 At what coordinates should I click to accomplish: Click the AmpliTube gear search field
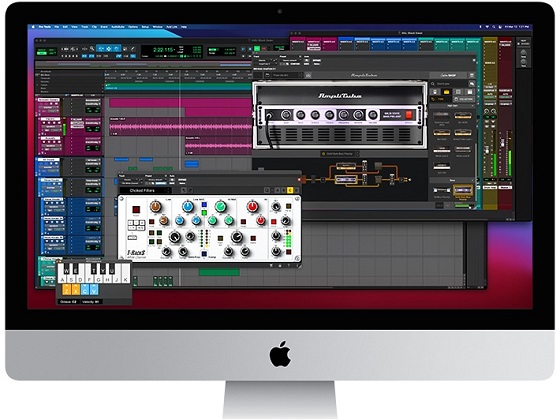pos(449,84)
